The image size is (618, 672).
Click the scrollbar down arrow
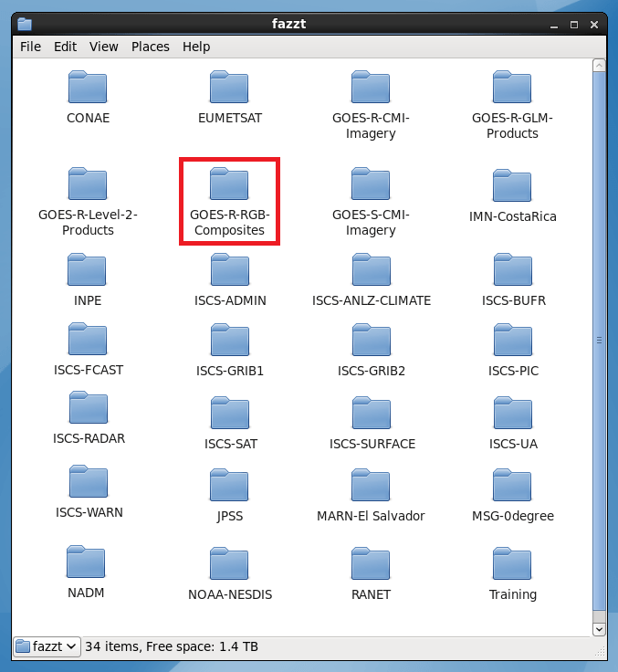tap(599, 629)
